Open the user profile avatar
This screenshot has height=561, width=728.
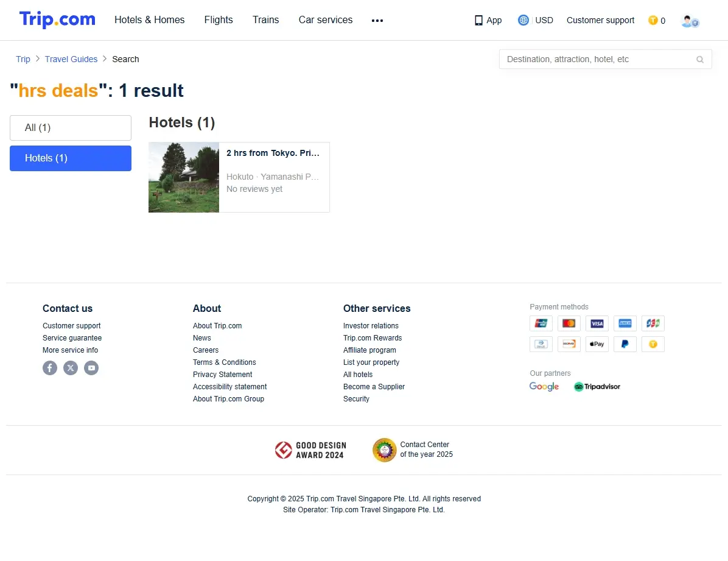click(690, 21)
